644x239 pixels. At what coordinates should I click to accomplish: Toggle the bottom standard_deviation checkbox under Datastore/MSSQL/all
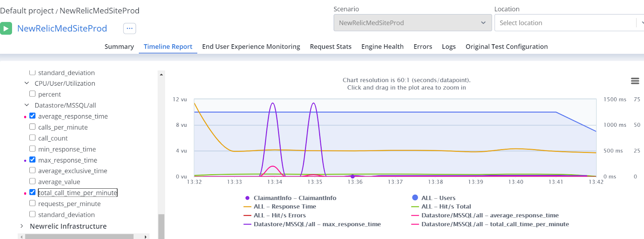pos(32,214)
